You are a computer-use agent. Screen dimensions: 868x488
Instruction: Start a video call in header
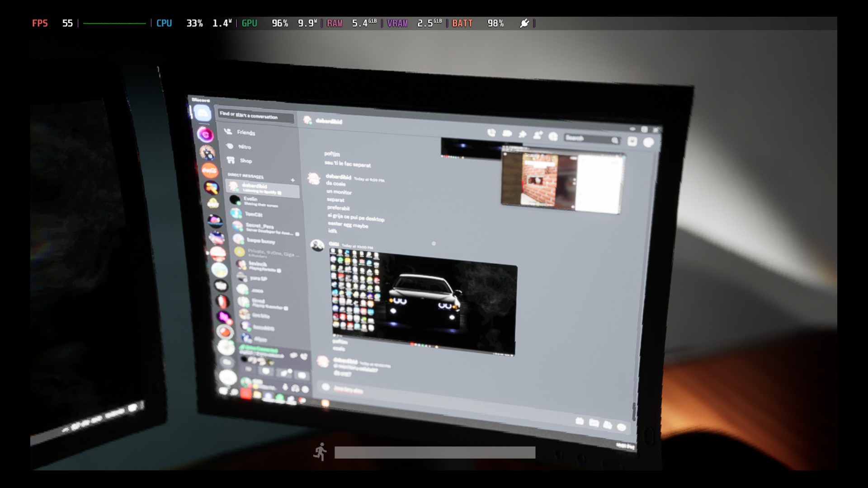pyautogui.click(x=507, y=134)
